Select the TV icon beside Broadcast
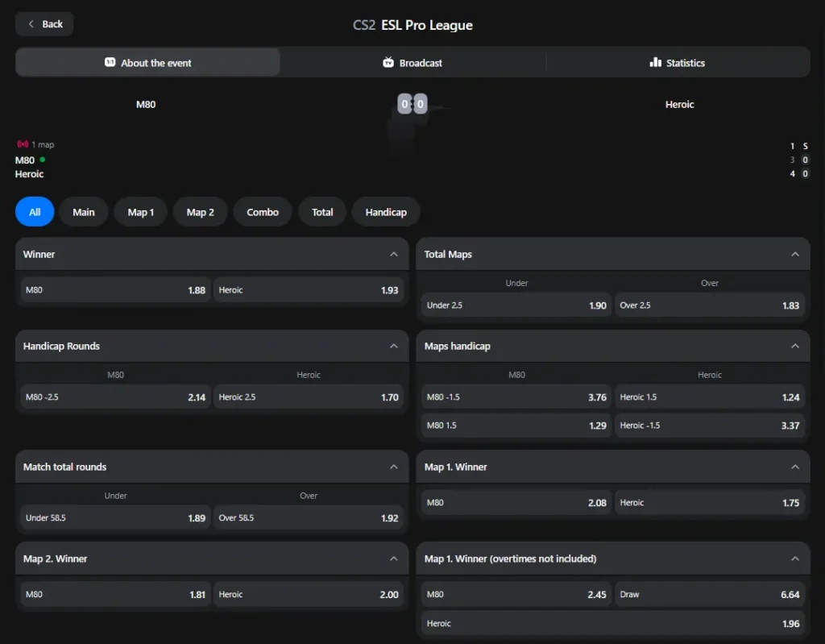The width and height of the screenshot is (825, 644). pyautogui.click(x=388, y=62)
